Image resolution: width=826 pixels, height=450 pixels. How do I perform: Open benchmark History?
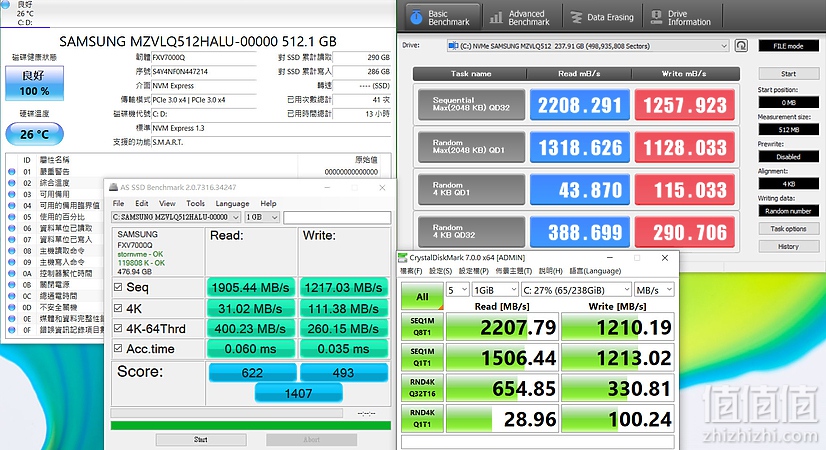(x=788, y=247)
